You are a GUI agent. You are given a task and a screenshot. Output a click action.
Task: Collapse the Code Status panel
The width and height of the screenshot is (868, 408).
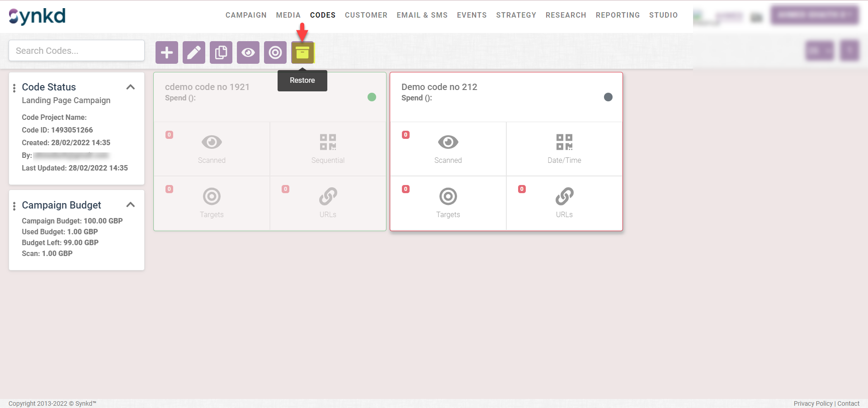131,87
